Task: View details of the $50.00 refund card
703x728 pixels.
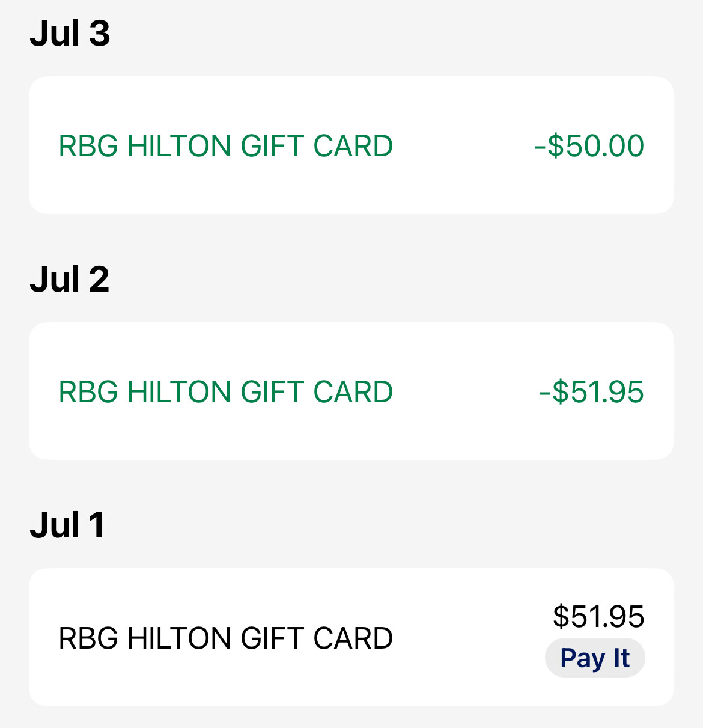Action: (351, 145)
